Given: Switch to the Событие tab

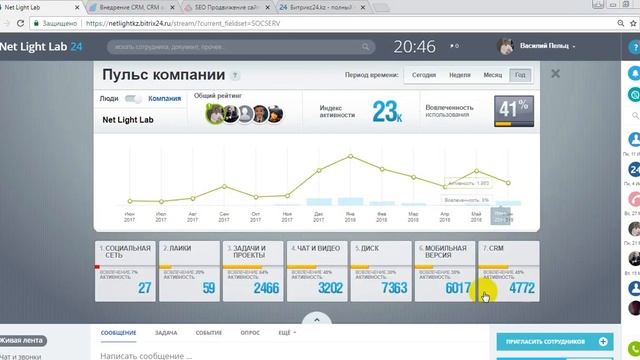Looking at the screenshot, I should [x=209, y=333].
